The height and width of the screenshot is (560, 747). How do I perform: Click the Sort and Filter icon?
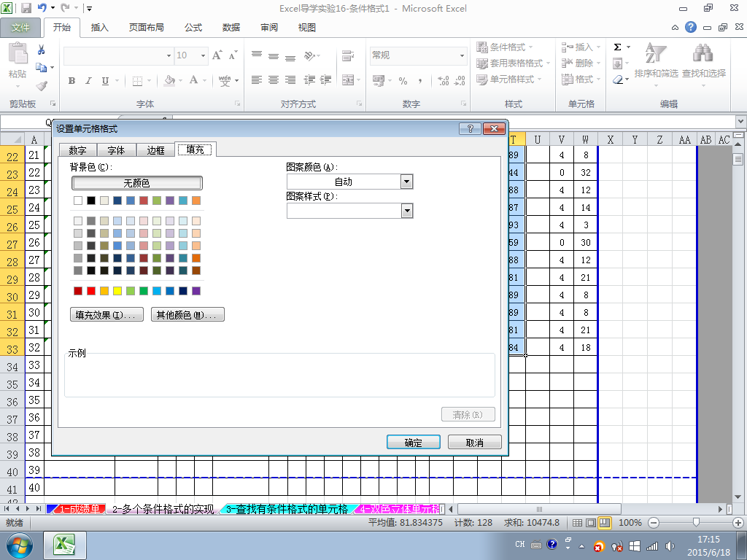656,53
